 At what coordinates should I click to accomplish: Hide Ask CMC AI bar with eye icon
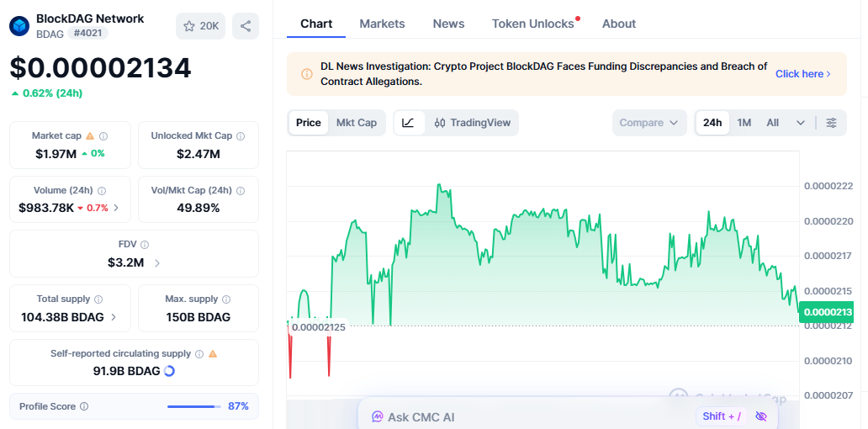[x=761, y=416]
